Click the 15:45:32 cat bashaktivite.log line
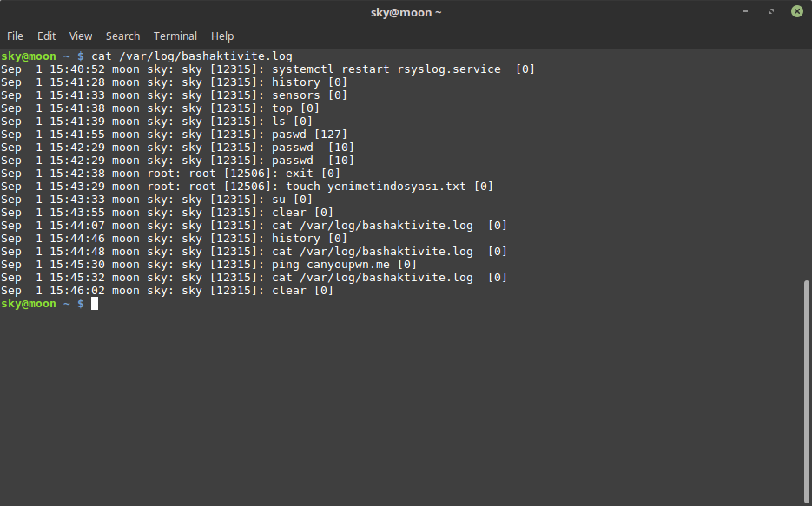This screenshot has width=812, height=506. click(254, 278)
